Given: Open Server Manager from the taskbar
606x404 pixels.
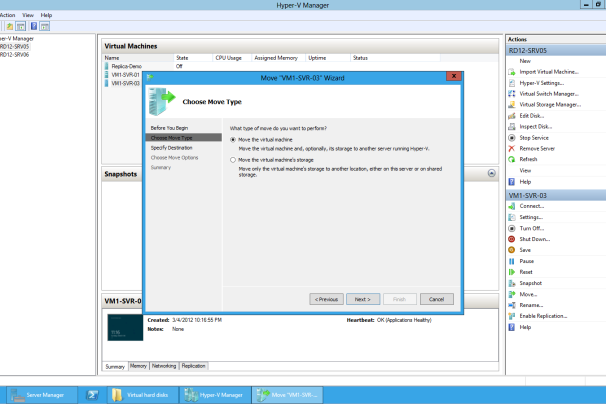Looking at the screenshot, I should click(42, 395).
